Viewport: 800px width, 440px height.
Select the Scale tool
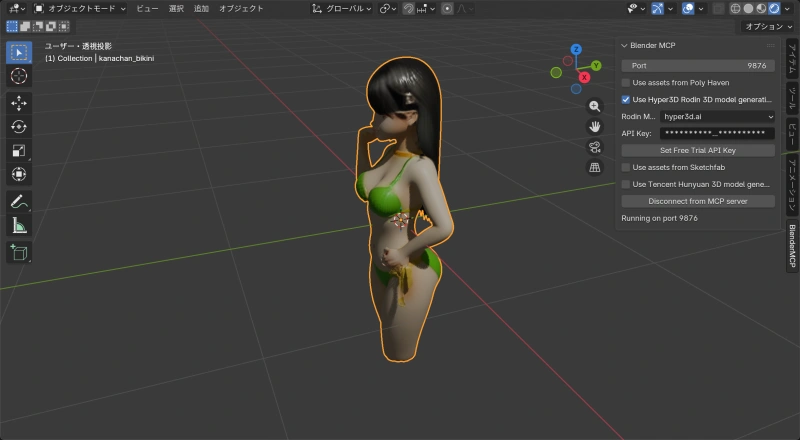pos(19,151)
